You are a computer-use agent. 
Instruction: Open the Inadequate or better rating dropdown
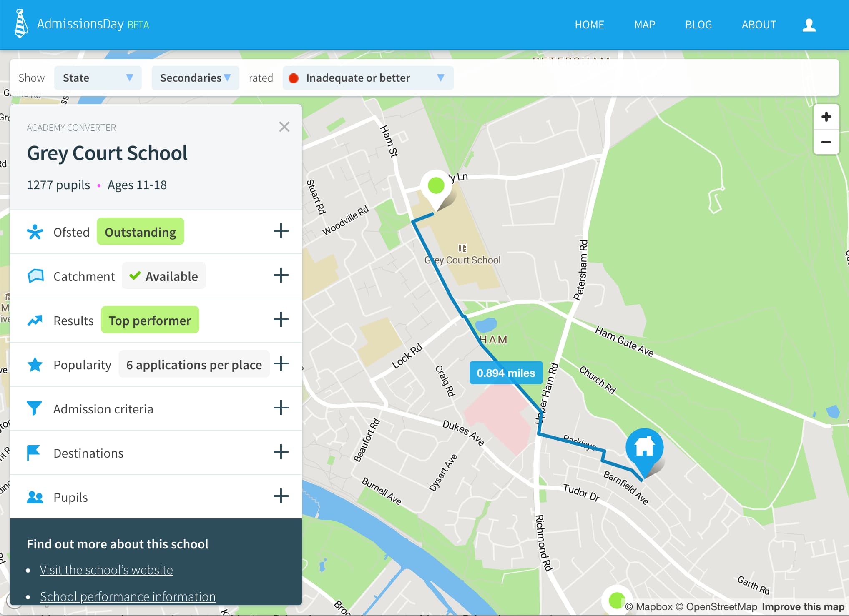(368, 78)
